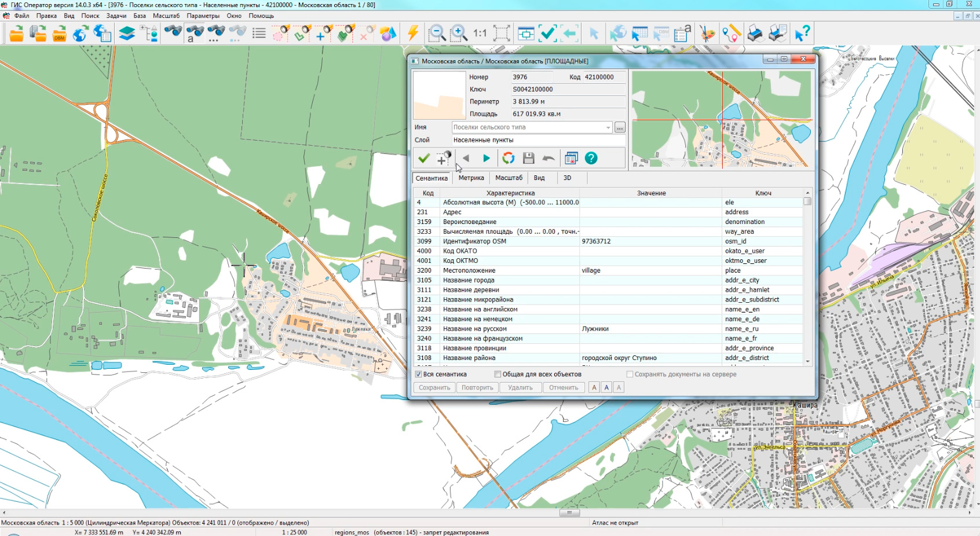Open the map layers stack icon
This screenshot has width=980, height=536.
point(127,33)
